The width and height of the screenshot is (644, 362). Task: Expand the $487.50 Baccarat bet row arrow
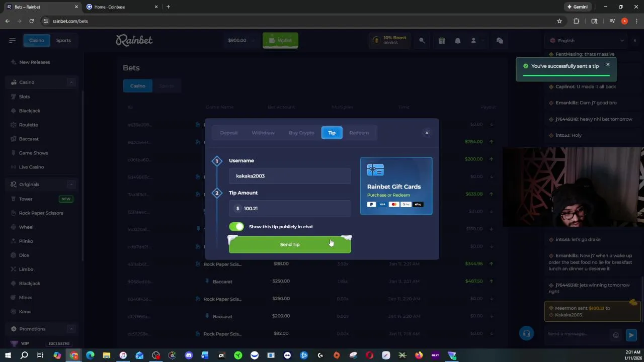(491, 281)
